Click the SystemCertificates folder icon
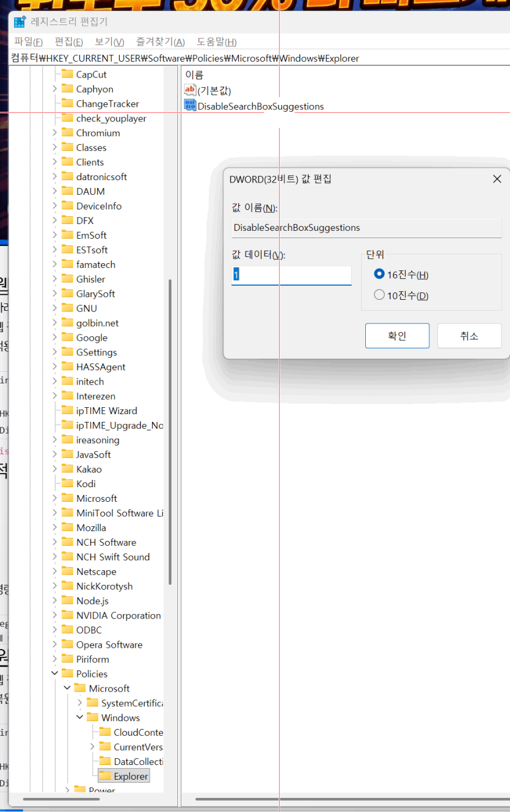Viewport: 510px width, 812px height. (x=93, y=703)
